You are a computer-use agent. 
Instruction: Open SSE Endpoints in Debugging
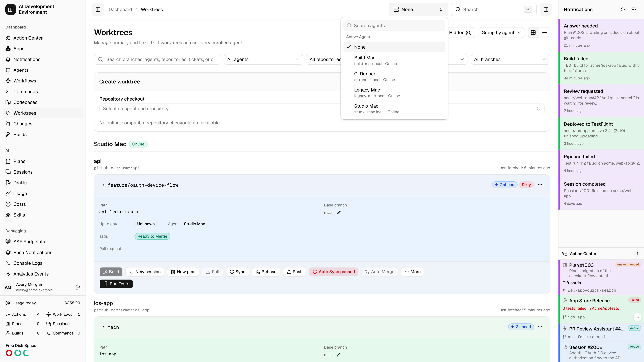pos(43,242)
